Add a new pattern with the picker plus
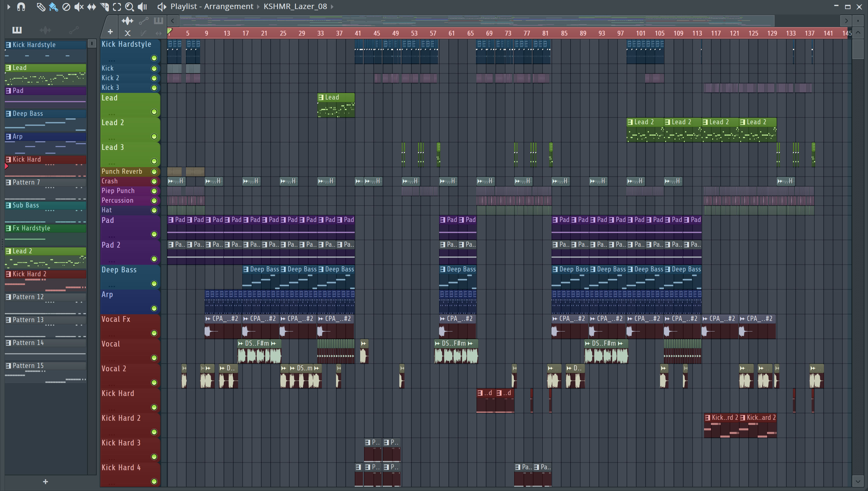This screenshot has width=868, height=491. [46, 482]
